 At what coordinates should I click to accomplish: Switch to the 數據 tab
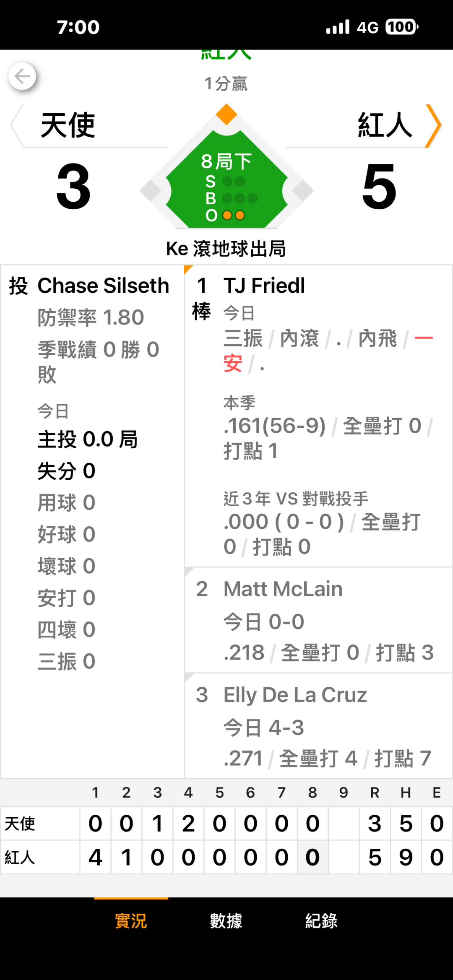(226, 921)
